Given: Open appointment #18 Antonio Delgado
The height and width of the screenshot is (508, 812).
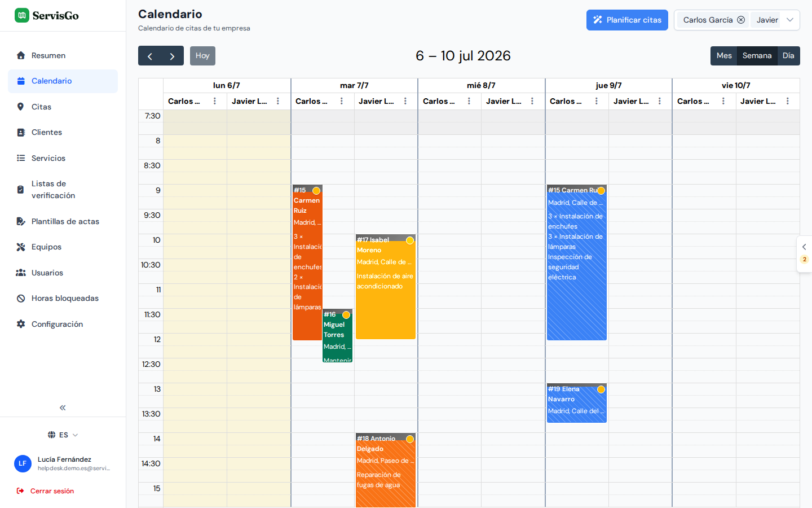Looking at the screenshot, I should click(x=386, y=470).
